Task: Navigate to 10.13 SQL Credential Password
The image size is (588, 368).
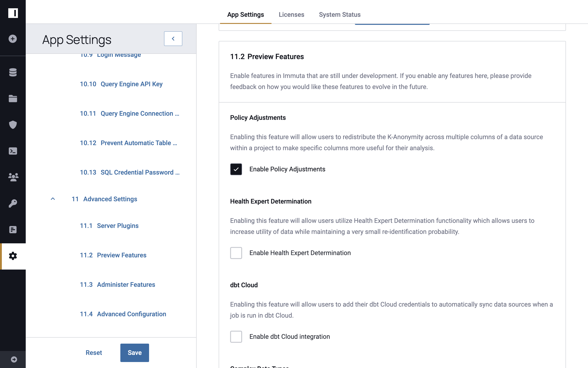Action: pyautogui.click(x=130, y=172)
